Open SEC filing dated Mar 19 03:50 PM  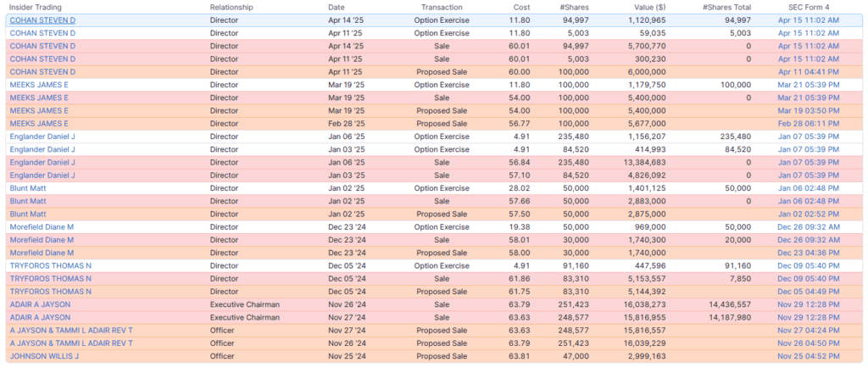(x=808, y=110)
